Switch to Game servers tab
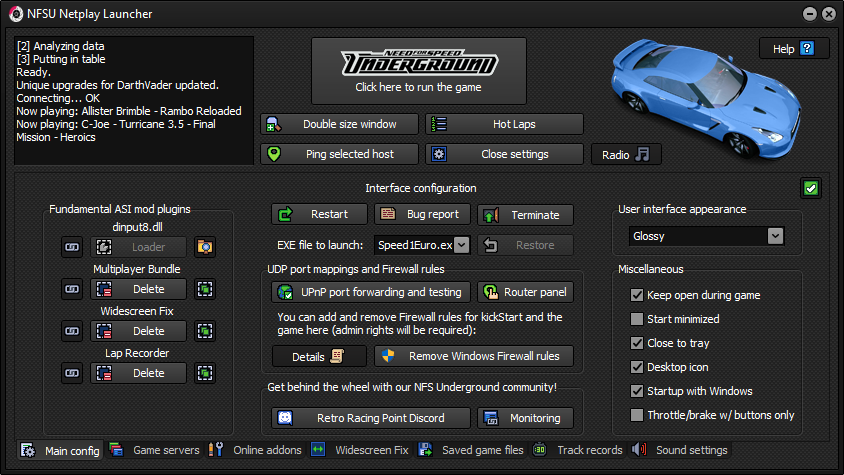The height and width of the screenshot is (475, 844). point(154,450)
